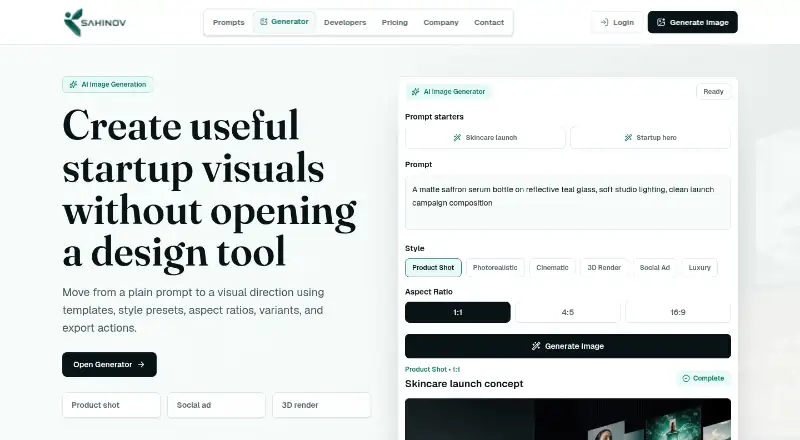Click the Generator tab icon
Screen dimensions: 800x440
click(264, 22)
